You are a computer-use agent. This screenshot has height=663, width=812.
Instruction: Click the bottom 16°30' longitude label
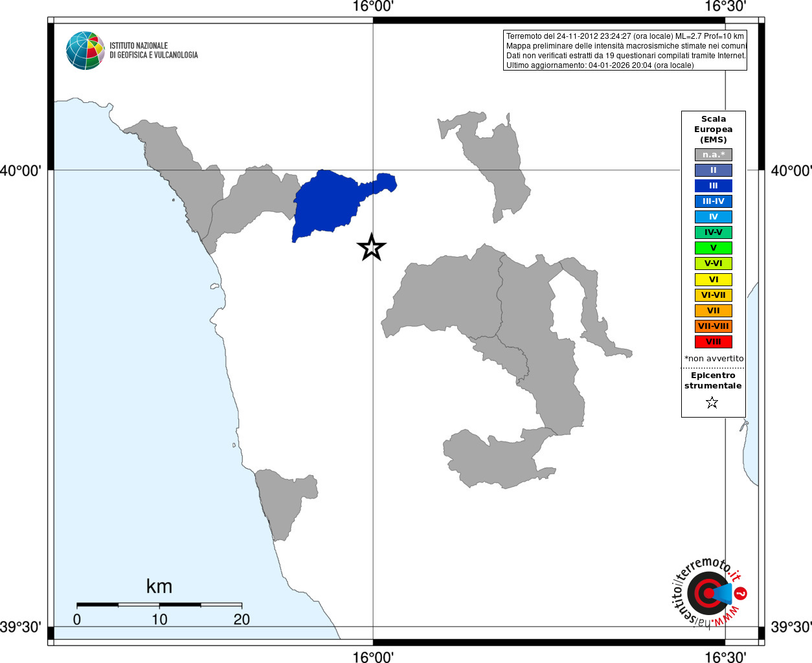[725, 657]
